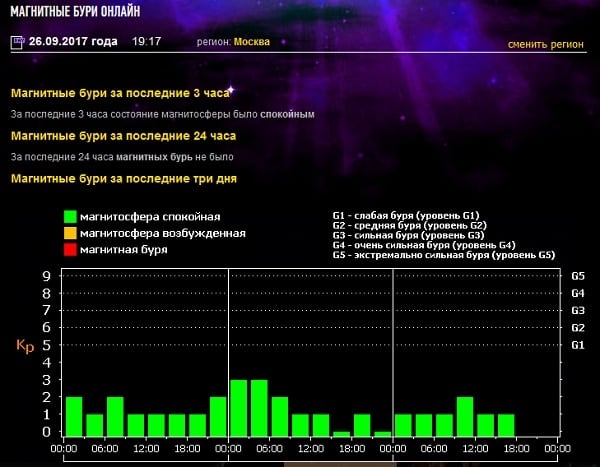Open "Магнитные бури за последние 24 часа" heading

(122, 135)
